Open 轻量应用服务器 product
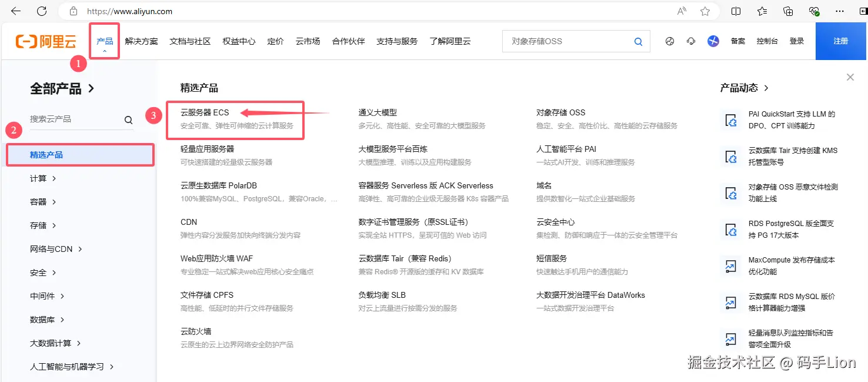The image size is (868, 382). [x=207, y=149]
